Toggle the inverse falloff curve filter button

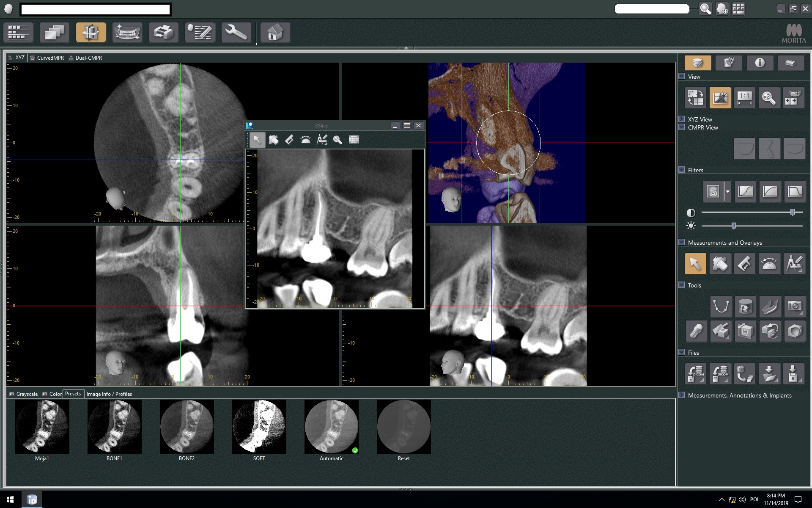tap(795, 192)
